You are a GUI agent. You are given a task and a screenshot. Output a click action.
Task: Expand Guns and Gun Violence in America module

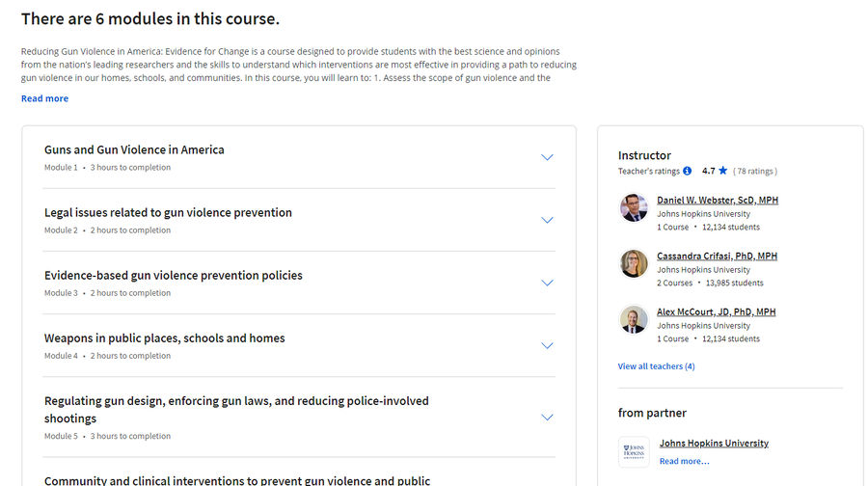point(547,157)
